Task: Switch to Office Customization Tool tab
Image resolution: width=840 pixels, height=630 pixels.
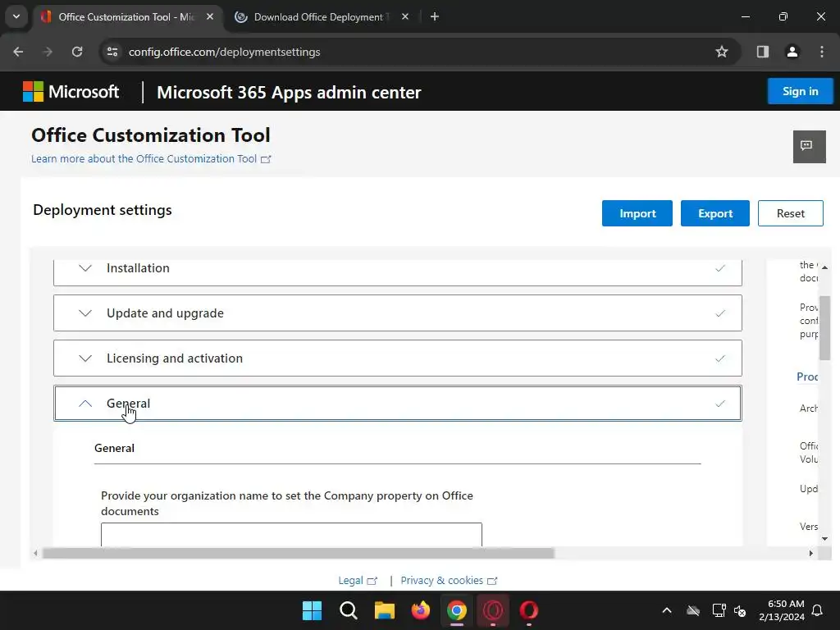Action: (x=127, y=16)
